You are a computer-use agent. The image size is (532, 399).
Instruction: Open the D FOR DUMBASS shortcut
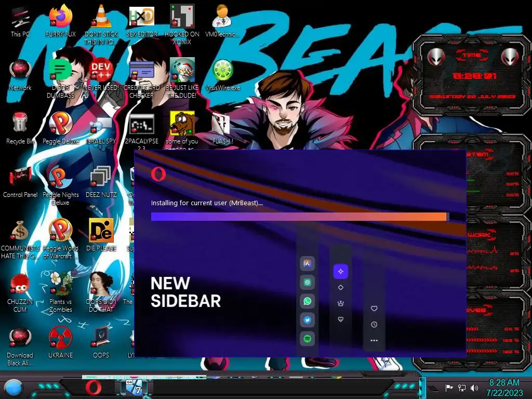coord(60,78)
